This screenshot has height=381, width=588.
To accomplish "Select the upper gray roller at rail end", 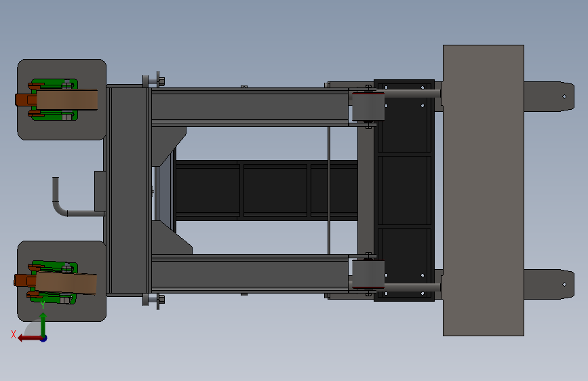I will (368, 107).
